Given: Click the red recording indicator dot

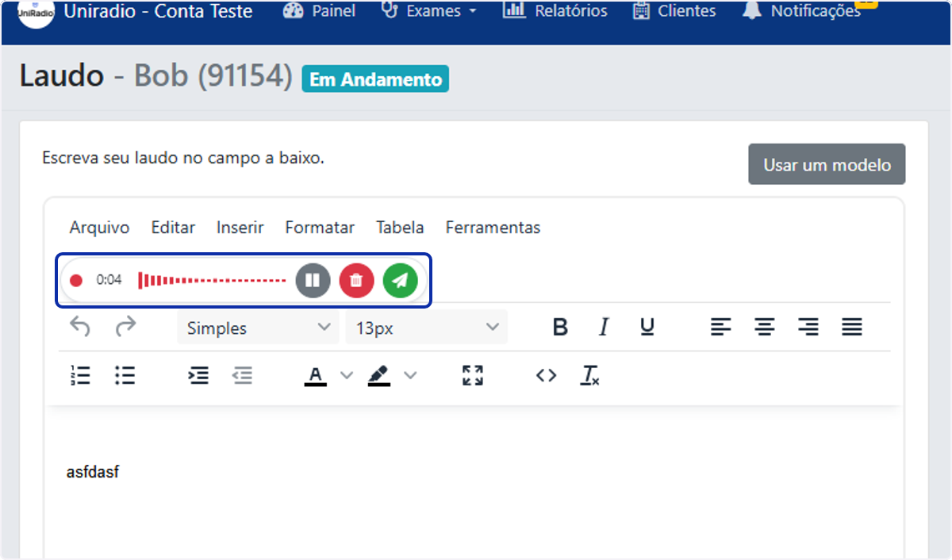Looking at the screenshot, I should coord(76,280).
